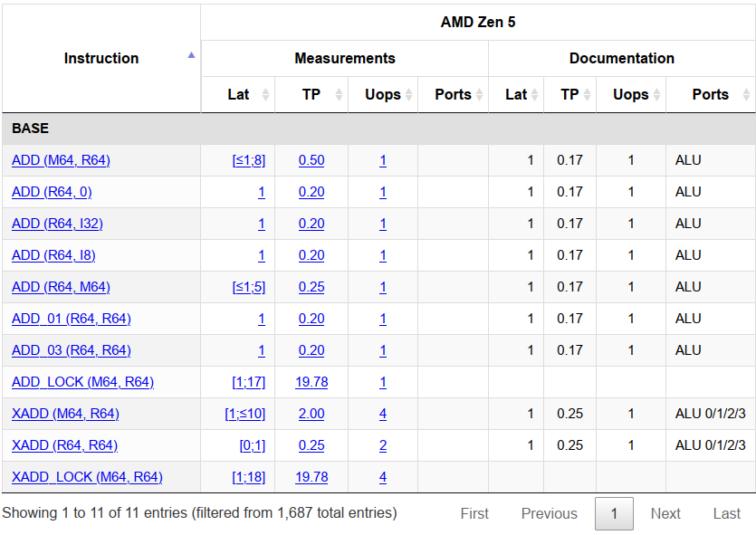Go to the Last page

pos(727,514)
